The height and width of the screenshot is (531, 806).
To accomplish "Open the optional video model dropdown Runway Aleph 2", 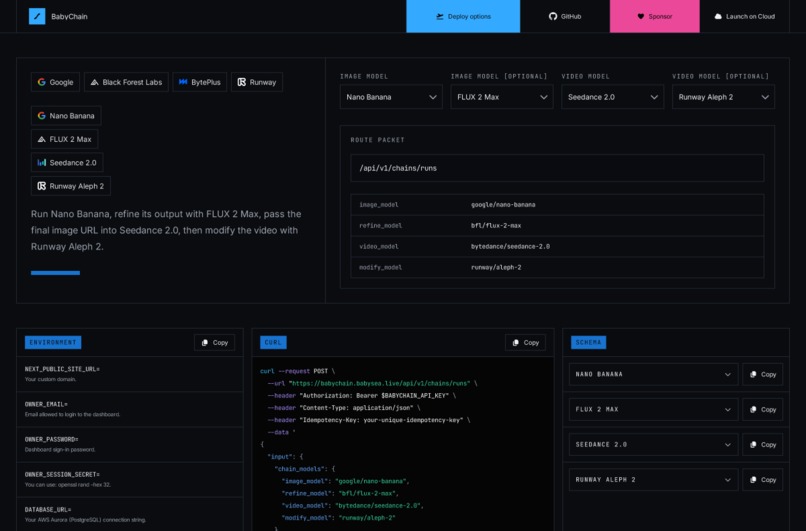I will pos(723,97).
